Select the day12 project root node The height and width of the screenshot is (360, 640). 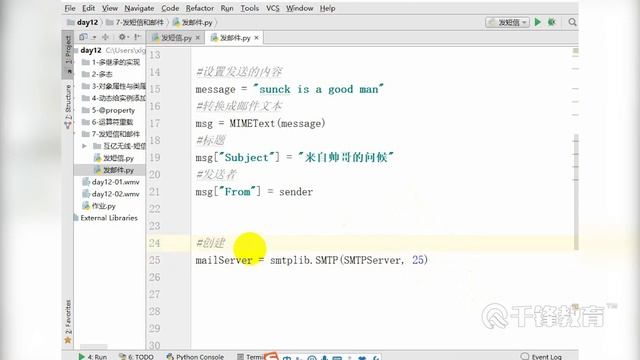(109, 50)
